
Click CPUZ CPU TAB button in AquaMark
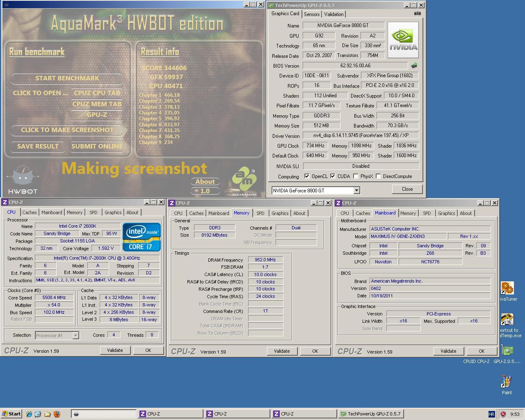click(x=97, y=93)
